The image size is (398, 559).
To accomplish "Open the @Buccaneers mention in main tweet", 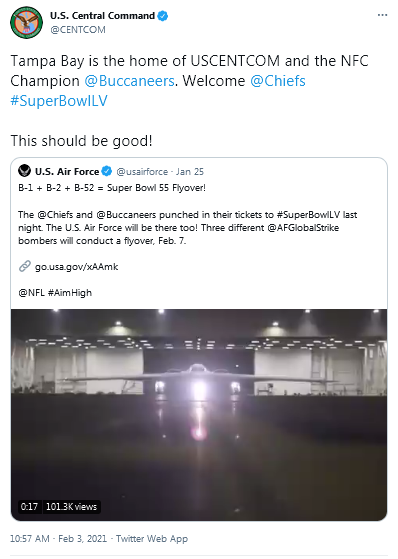I will pos(129,81).
